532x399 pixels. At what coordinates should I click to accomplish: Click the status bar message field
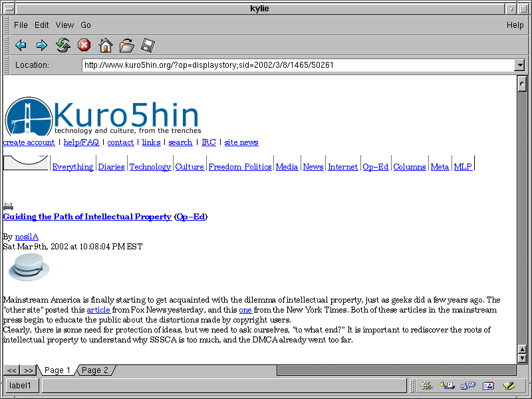[x=224, y=386]
